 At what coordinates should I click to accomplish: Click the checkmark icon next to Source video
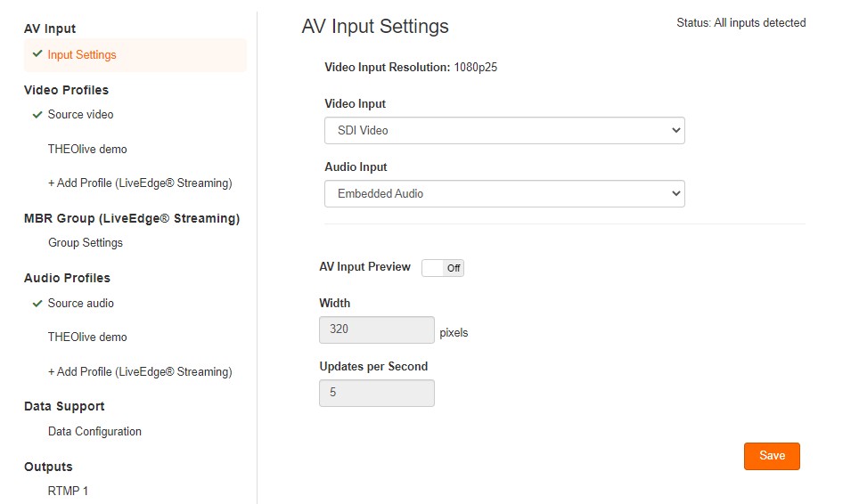pyautogui.click(x=37, y=115)
